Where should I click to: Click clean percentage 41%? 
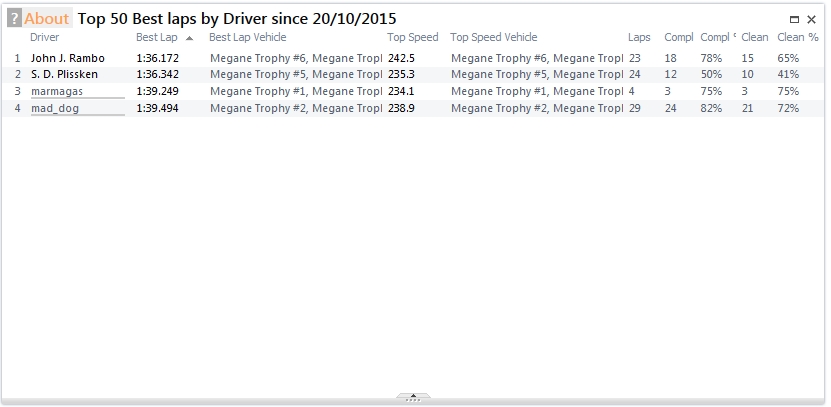pos(788,74)
